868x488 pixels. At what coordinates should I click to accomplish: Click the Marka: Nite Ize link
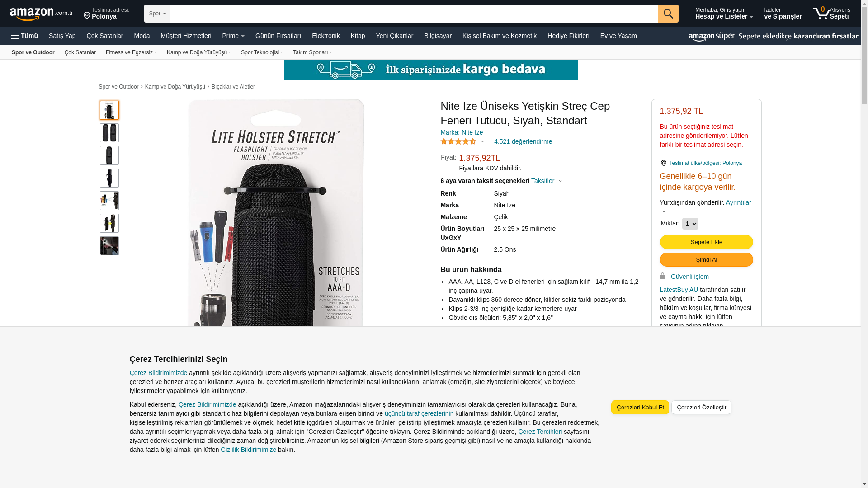[x=462, y=132]
